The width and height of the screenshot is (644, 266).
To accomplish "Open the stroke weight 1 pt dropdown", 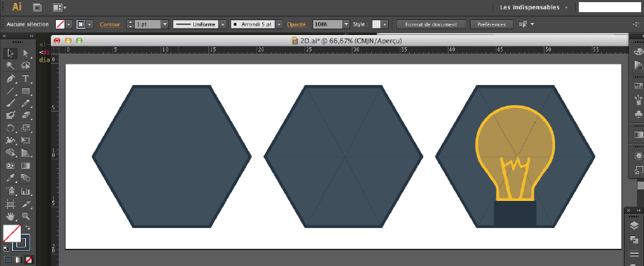I will 165,24.
